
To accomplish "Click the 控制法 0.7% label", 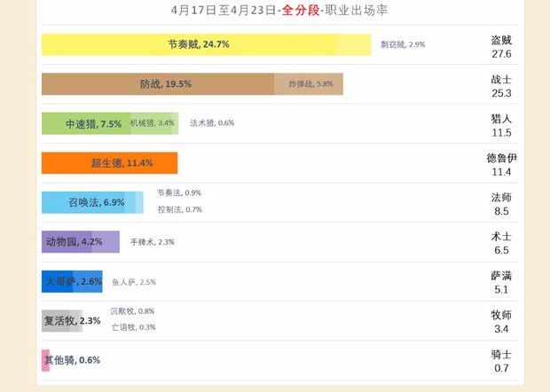I will pos(179,210).
